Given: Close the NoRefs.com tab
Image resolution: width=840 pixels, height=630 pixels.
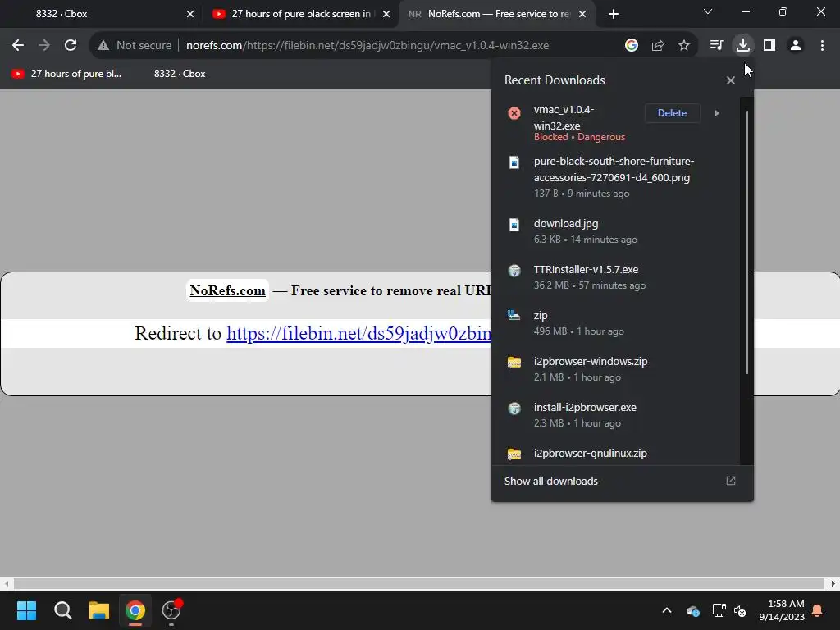Looking at the screenshot, I should coord(583,14).
